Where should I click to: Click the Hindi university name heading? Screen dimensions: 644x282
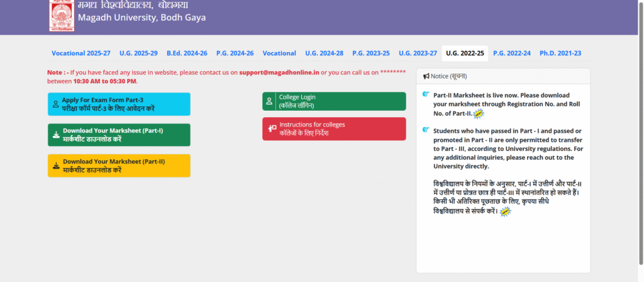133,5
